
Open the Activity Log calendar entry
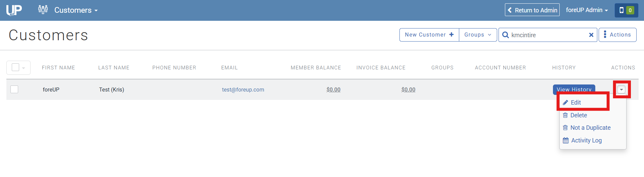pos(586,140)
